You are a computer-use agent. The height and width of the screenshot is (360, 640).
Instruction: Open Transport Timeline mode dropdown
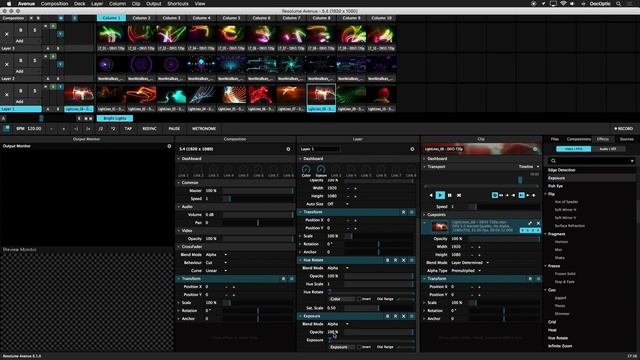pos(529,167)
